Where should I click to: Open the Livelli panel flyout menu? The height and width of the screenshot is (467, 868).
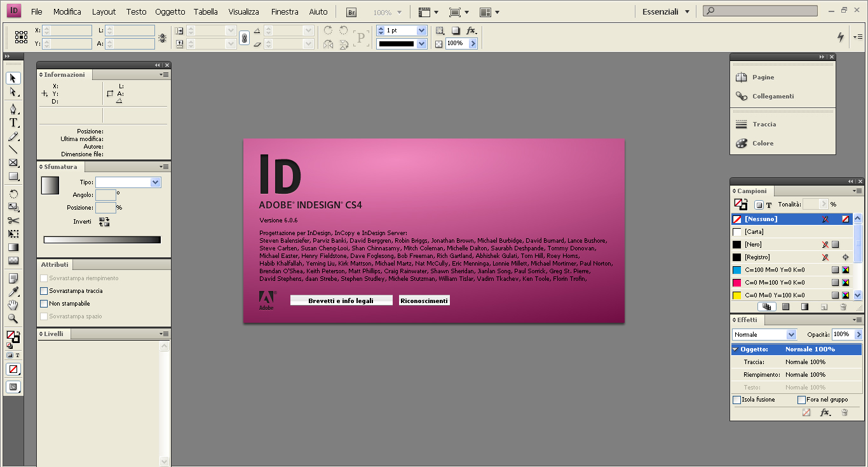(x=164, y=334)
